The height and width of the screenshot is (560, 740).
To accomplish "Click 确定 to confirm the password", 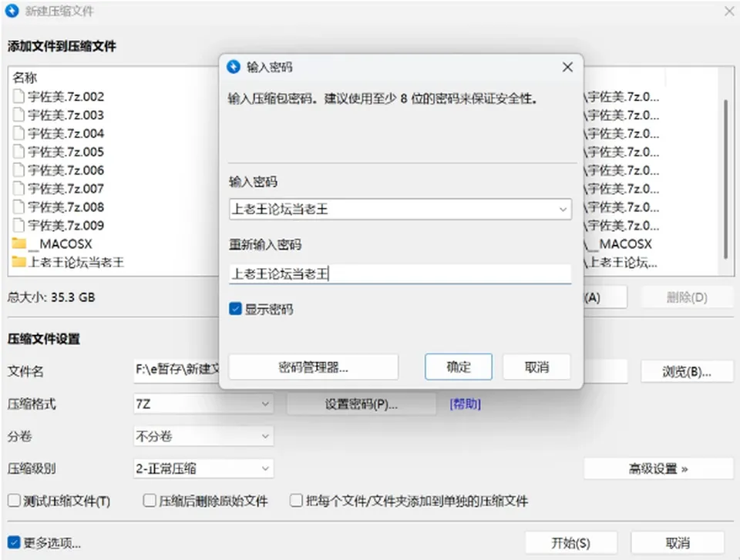I will coord(458,367).
